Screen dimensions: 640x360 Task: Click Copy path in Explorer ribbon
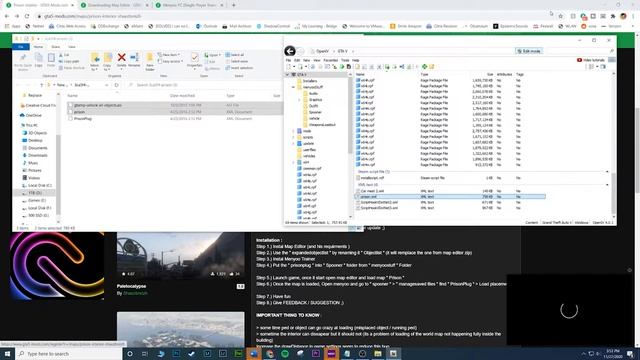pos(69,61)
